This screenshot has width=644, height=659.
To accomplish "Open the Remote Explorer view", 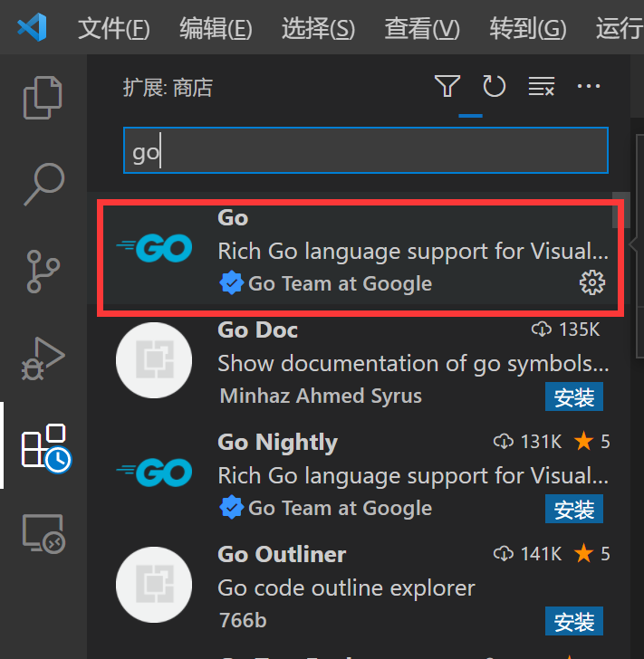I will (43, 534).
